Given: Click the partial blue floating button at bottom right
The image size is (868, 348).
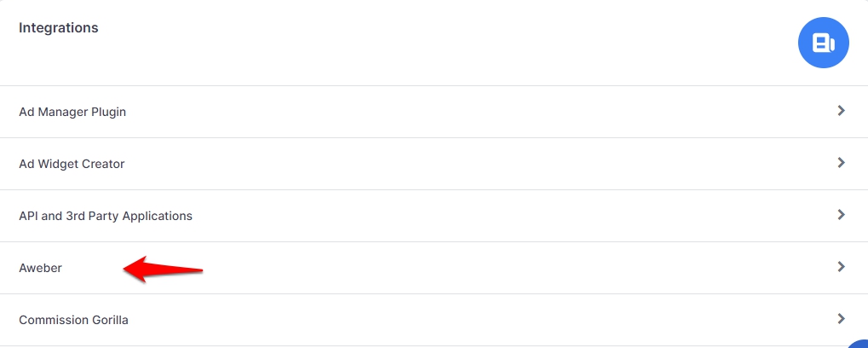Looking at the screenshot, I should [x=860, y=344].
